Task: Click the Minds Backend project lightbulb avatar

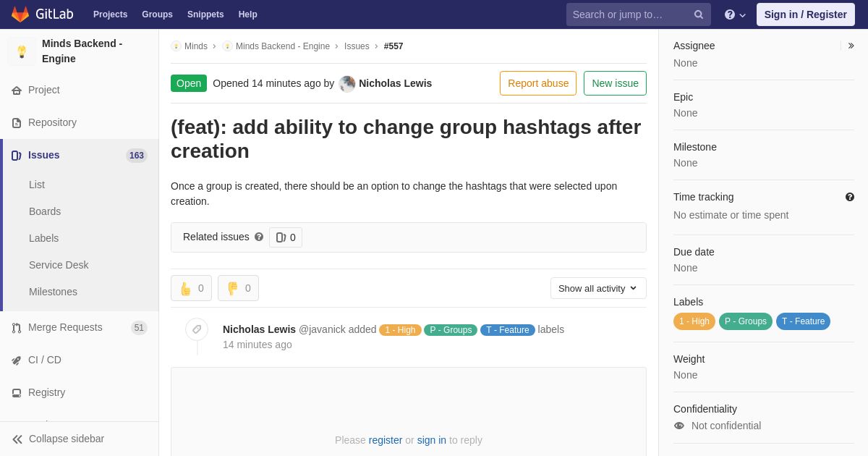Action: (22, 51)
